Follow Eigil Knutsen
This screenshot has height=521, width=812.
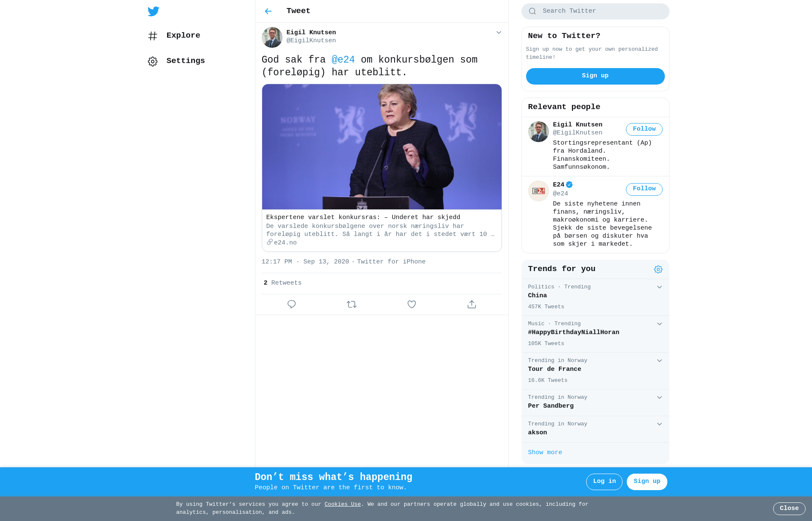click(x=644, y=129)
